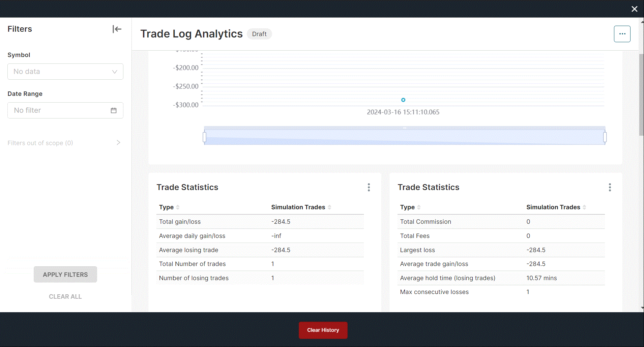Click the data point on the chart
This screenshot has height=347, width=644.
pyautogui.click(x=403, y=100)
